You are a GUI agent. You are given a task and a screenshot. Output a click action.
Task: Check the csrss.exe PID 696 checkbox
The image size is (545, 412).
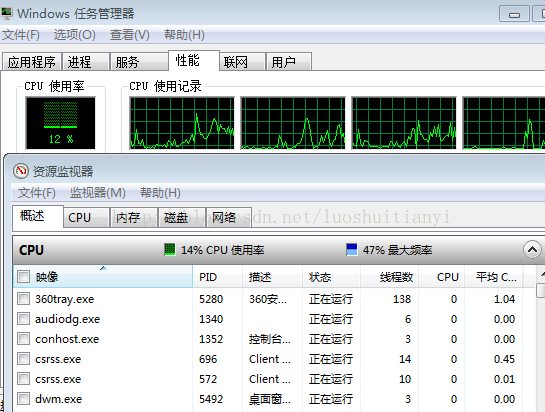(x=24, y=358)
